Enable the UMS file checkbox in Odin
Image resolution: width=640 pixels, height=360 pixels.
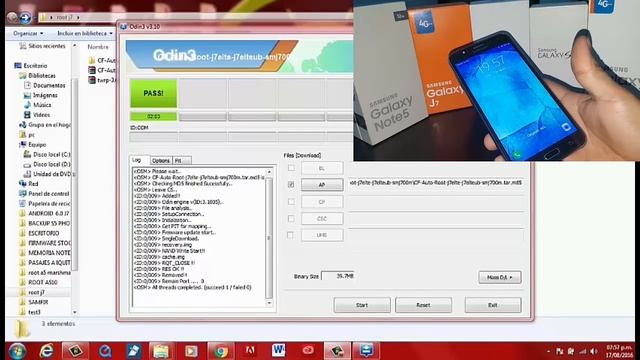click(290, 235)
